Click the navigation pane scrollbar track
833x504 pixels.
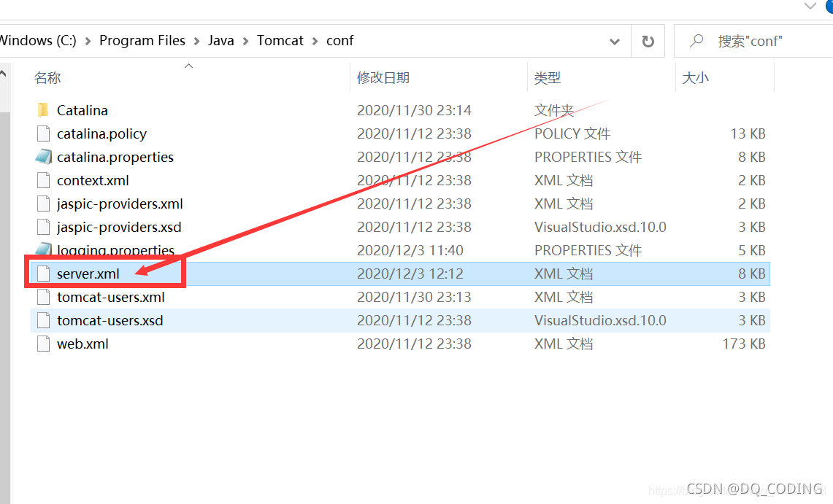(5, 308)
